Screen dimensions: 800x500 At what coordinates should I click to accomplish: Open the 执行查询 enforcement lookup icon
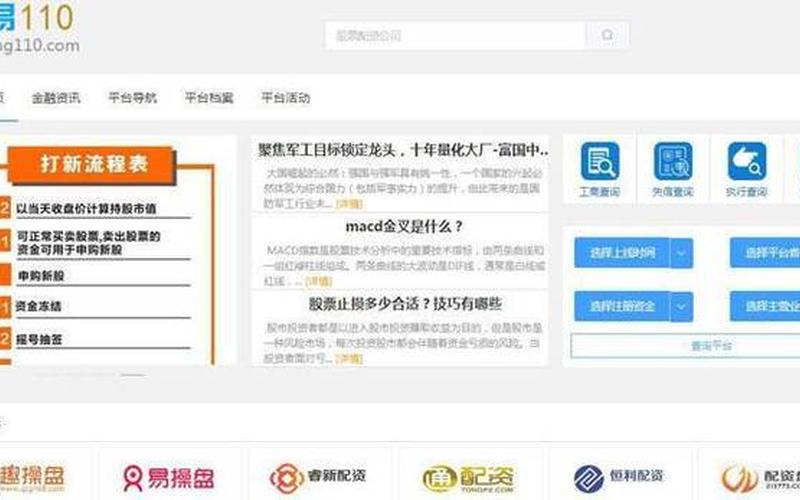[x=746, y=167]
